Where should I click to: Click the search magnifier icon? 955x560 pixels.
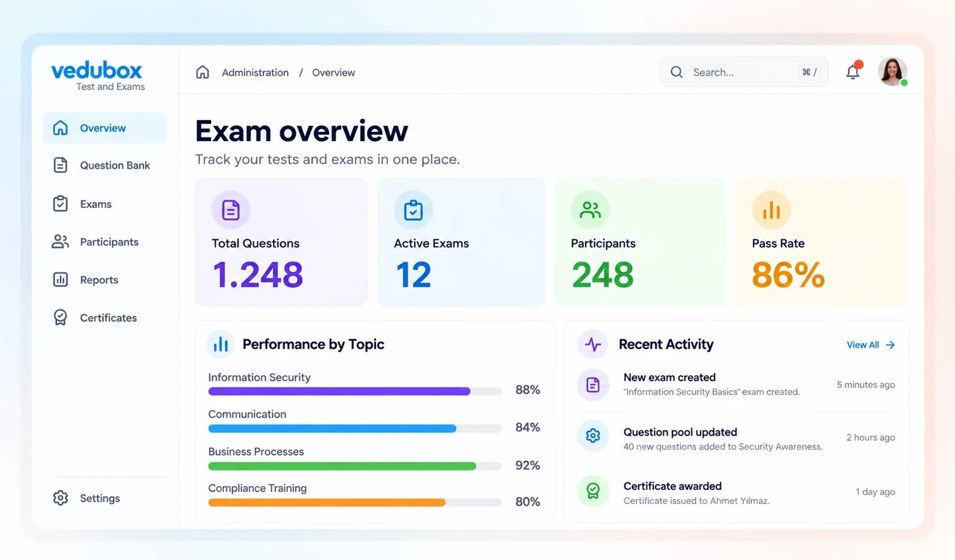[x=677, y=72]
